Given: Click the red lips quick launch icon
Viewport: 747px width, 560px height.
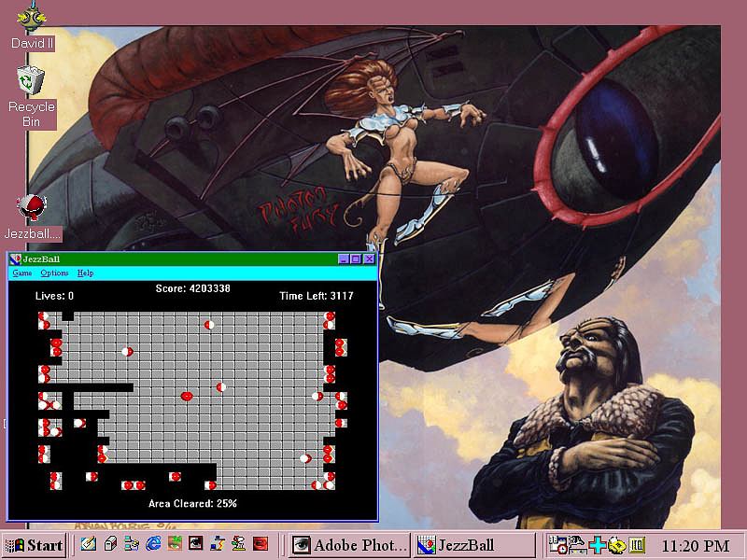Looking at the screenshot, I should [261, 544].
